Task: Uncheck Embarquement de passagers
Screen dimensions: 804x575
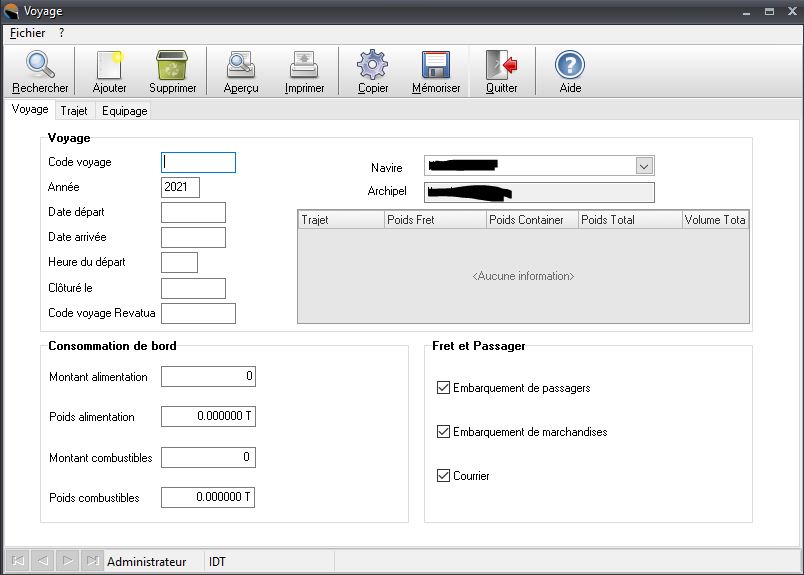Action: pyautogui.click(x=444, y=388)
